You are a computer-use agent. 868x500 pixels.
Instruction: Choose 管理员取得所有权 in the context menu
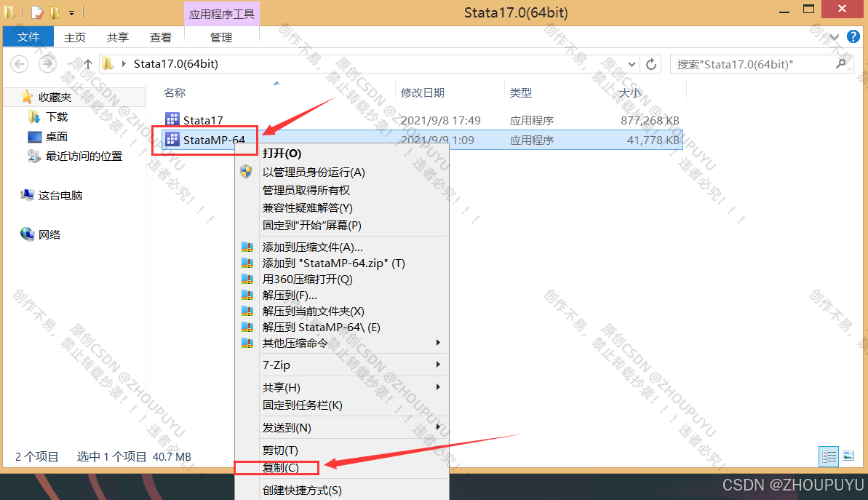click(x=306, y=190)
